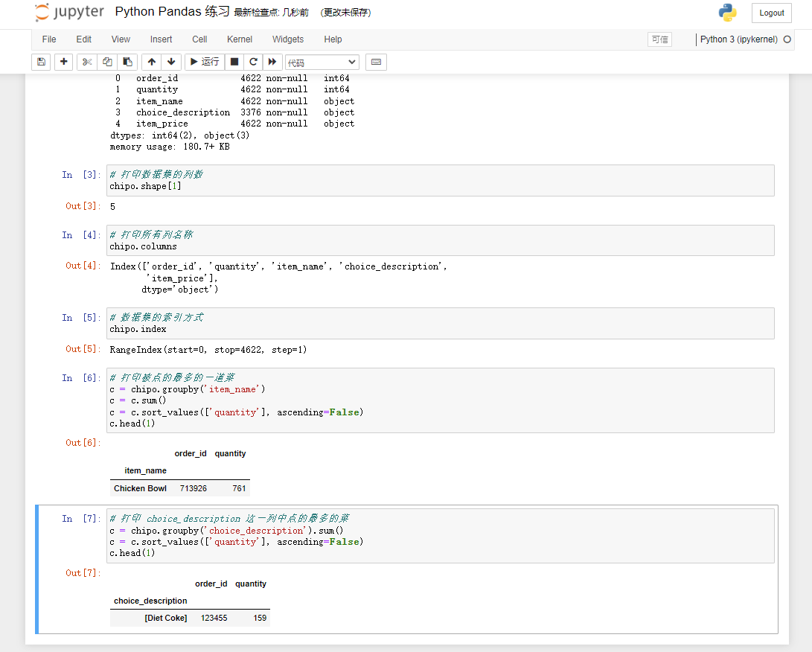The image size is (812, 652).
Task: Click value 159 in quantity column
Action: [x=260, y=618]
